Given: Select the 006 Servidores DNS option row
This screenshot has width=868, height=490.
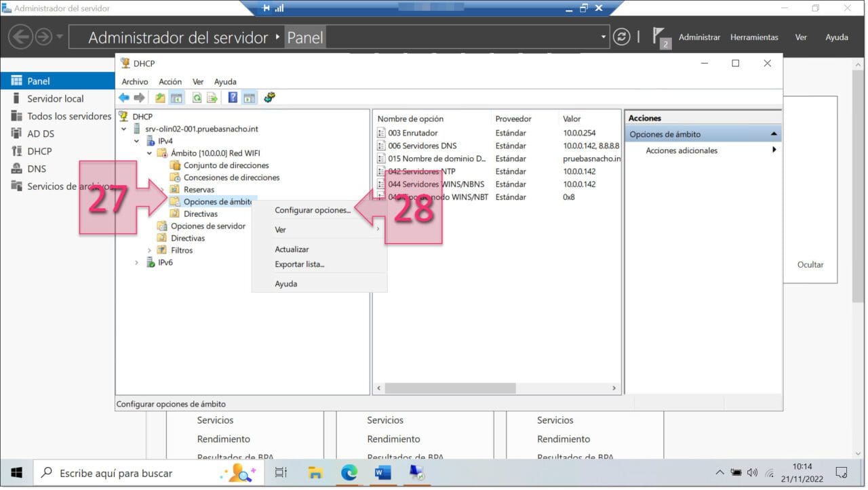Looking at the screenshot, I should tap(498, 146).
